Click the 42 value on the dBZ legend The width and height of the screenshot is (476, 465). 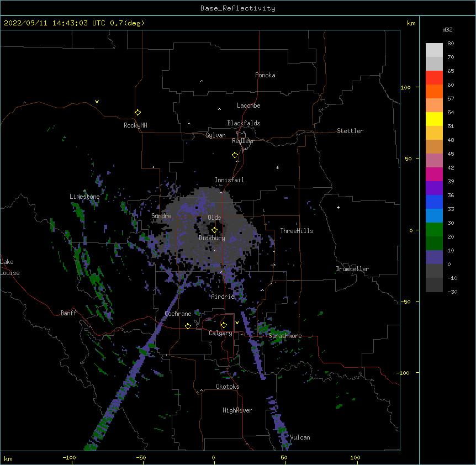[451, 167]
